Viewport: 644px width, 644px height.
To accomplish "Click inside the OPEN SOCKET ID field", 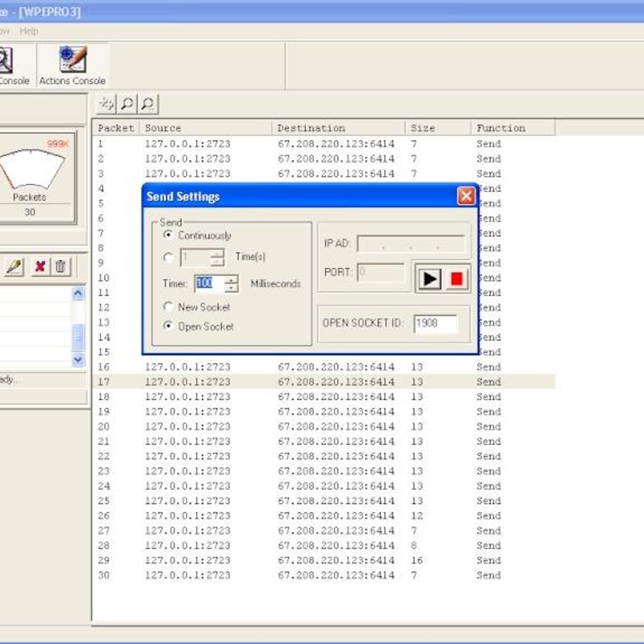I will pyautogui.click(x=435, y=323).
